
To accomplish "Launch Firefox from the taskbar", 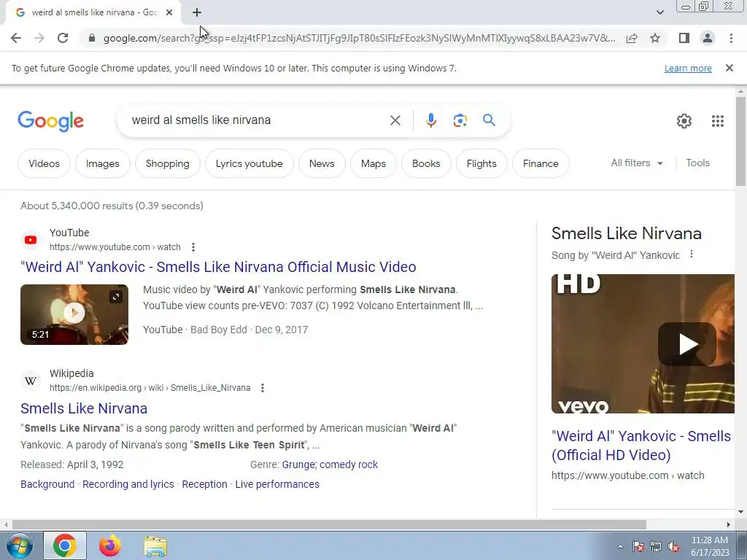I will tap(110, 545).
